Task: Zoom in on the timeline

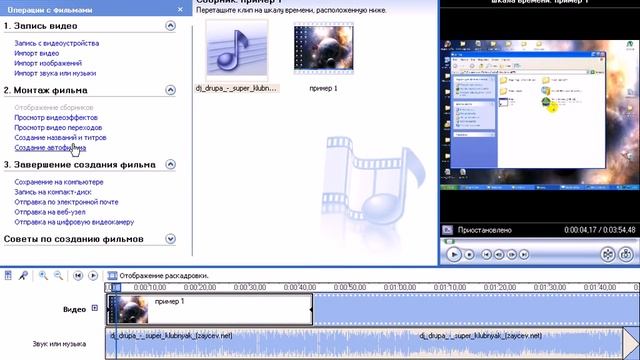Action: tap(43, 276)
